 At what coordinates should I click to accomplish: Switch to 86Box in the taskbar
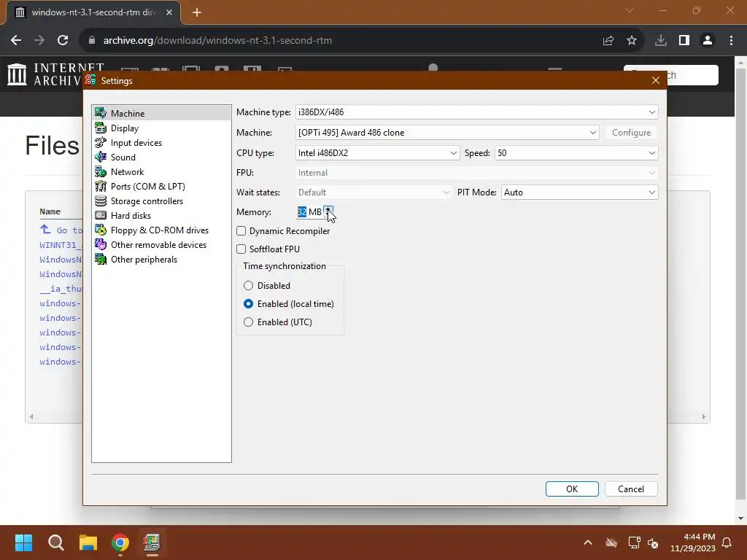point(152,542)
